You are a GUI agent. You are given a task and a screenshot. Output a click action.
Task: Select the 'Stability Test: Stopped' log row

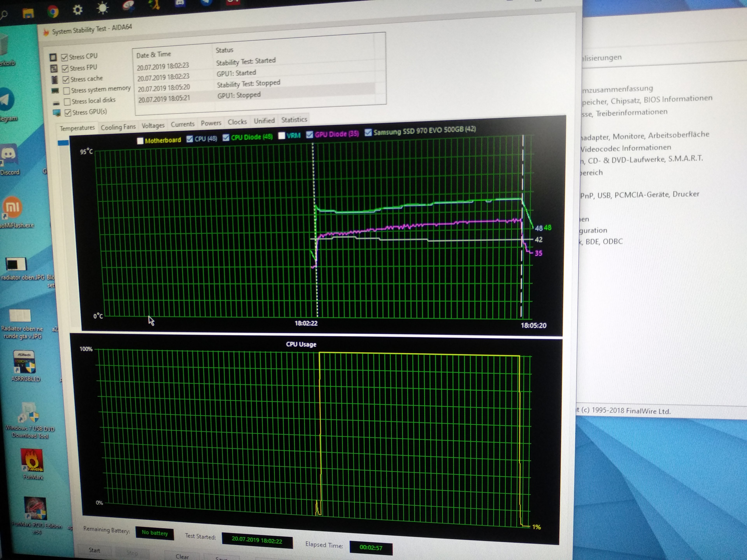point(248,84)
